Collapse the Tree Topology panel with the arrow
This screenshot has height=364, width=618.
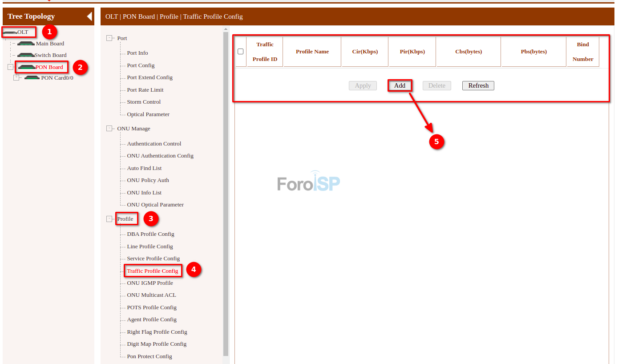(x=89, y=16)
